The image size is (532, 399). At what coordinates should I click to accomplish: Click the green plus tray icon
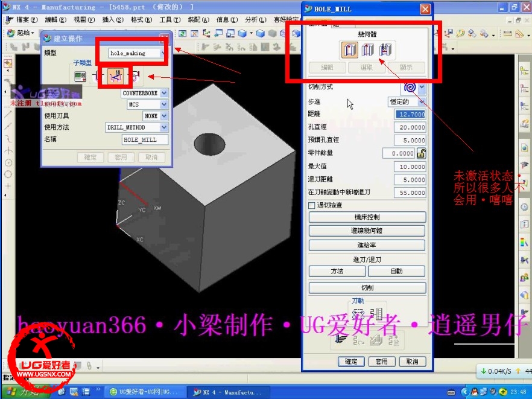[x=503, y=392]
